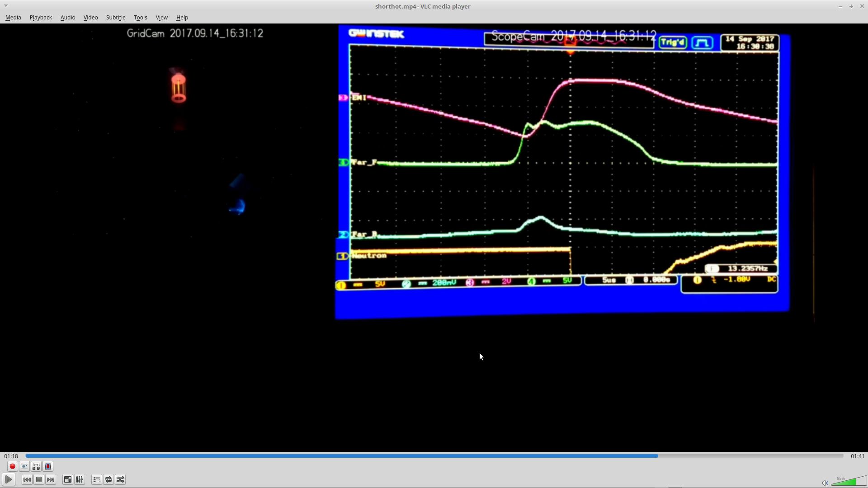The image size is (868, 488).
Task: Click the oscilloscope video display
Action: click(563, 172)
